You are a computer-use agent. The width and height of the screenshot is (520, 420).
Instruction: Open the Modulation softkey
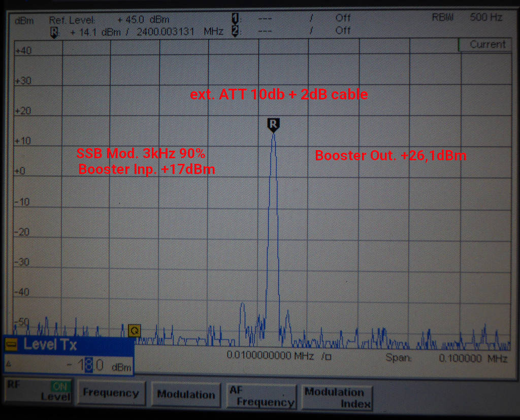coord(186,394)
